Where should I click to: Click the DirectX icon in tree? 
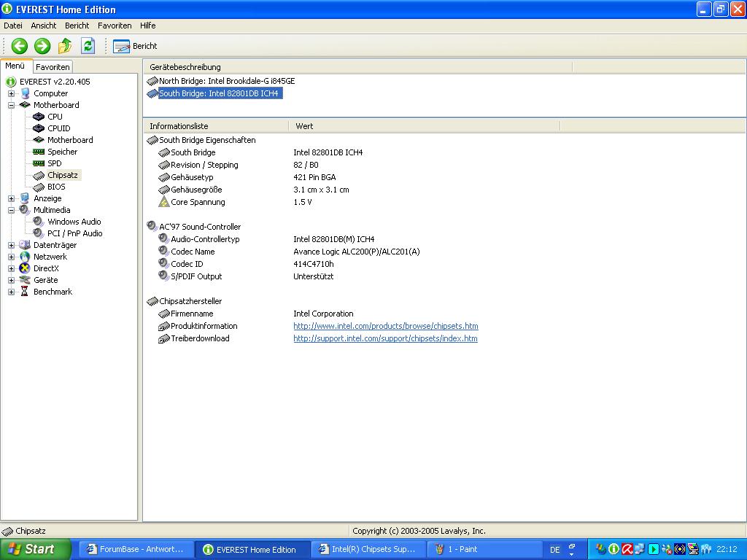click(25, 268)
